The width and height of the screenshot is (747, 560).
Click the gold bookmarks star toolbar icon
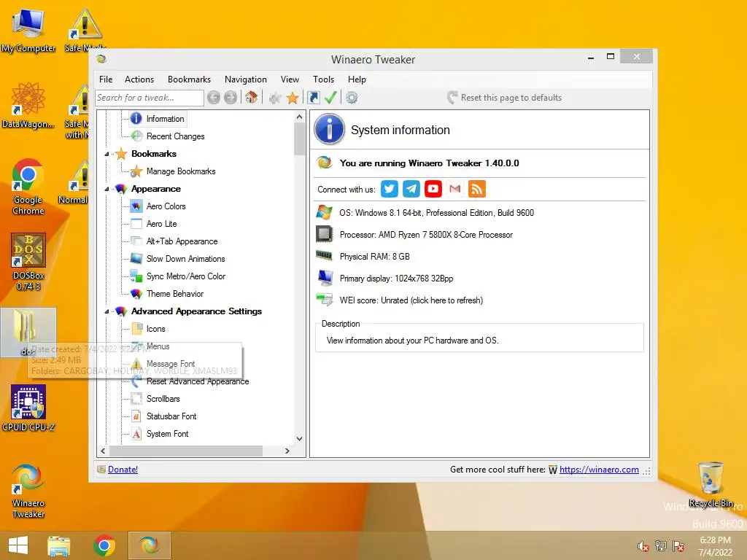(x=293, y=98)
